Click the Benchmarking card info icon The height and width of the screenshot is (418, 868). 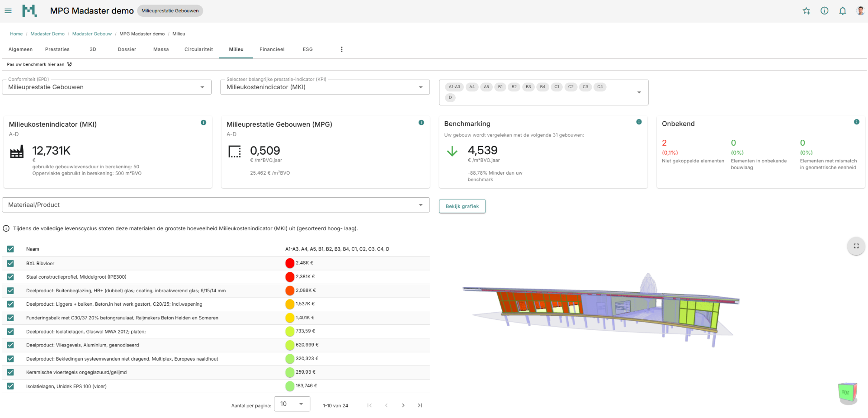(639, 122)
